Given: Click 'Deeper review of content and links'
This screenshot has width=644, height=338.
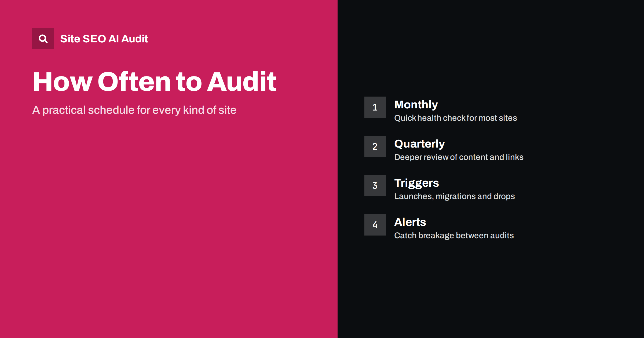Looking at the screenshot, I should [459, 157].
